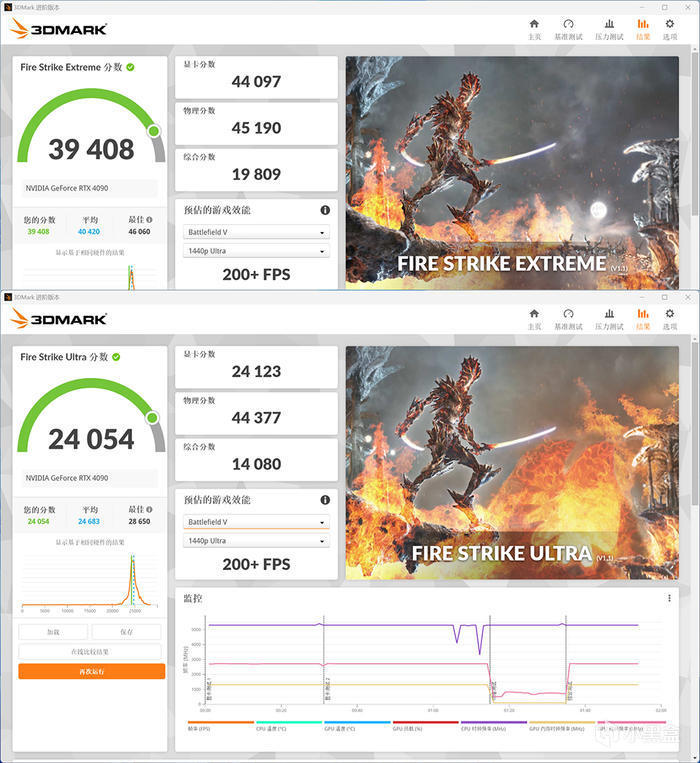
Task: Click the physics score value 44 377
Action: (256, 418)
